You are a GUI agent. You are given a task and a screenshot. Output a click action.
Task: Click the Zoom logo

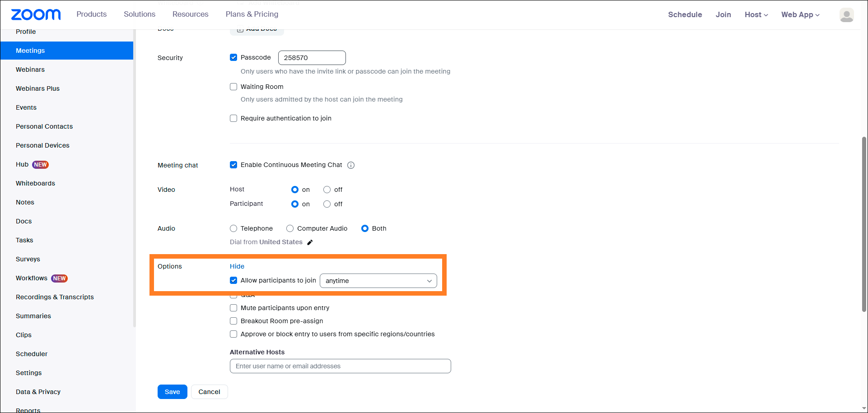pyautogui.click(x=36, y=14)
